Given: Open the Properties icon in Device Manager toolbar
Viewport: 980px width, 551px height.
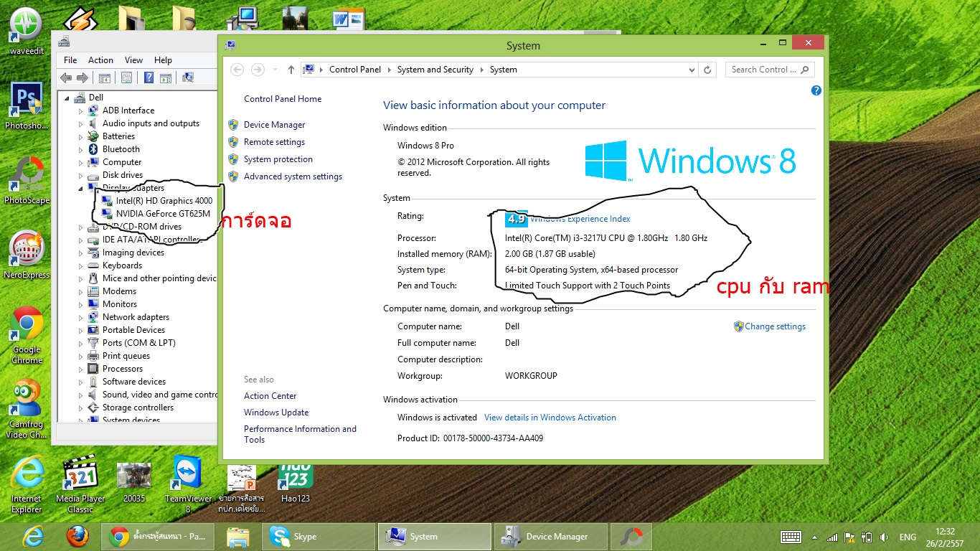Looking at the screenshot, I should (x=126, y=78).
